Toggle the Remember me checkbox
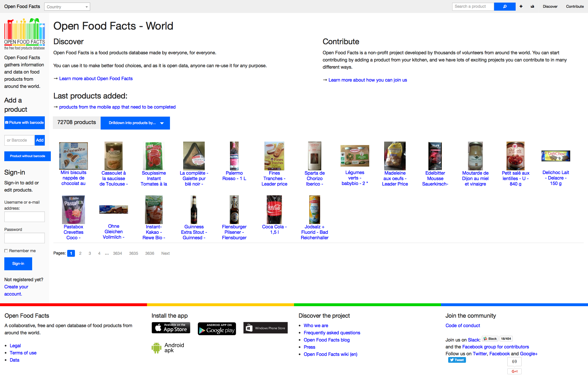The height and width of the screenshot is (382, 588). pos(6,251)
